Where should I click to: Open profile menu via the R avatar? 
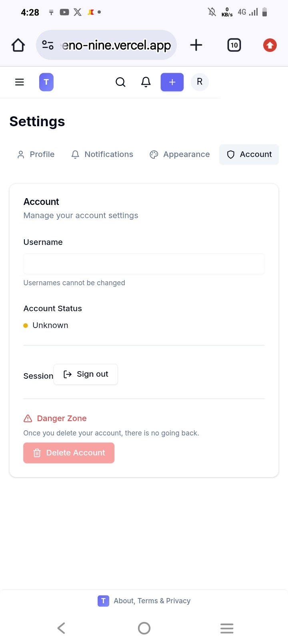point(200,82)
